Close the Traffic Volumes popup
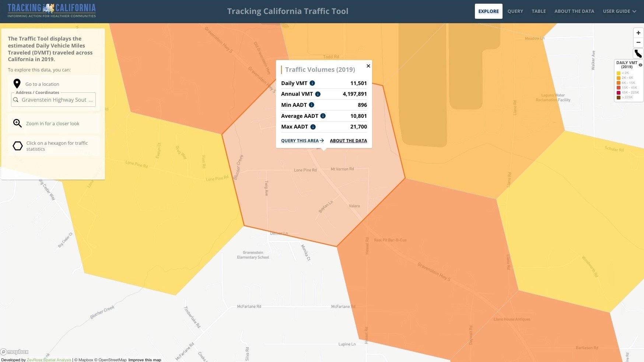Image resolution: width=644 pixels, height=362 pixels. 368,66
